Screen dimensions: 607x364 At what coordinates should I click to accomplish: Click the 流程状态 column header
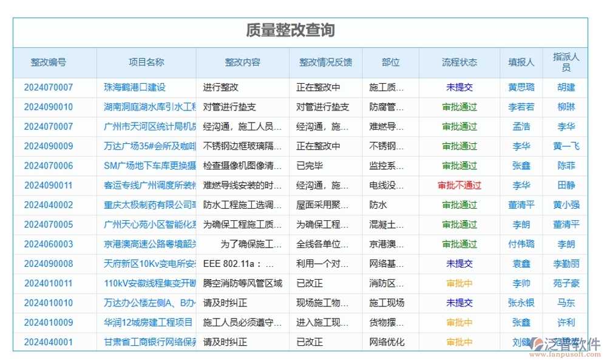(458, 62)
